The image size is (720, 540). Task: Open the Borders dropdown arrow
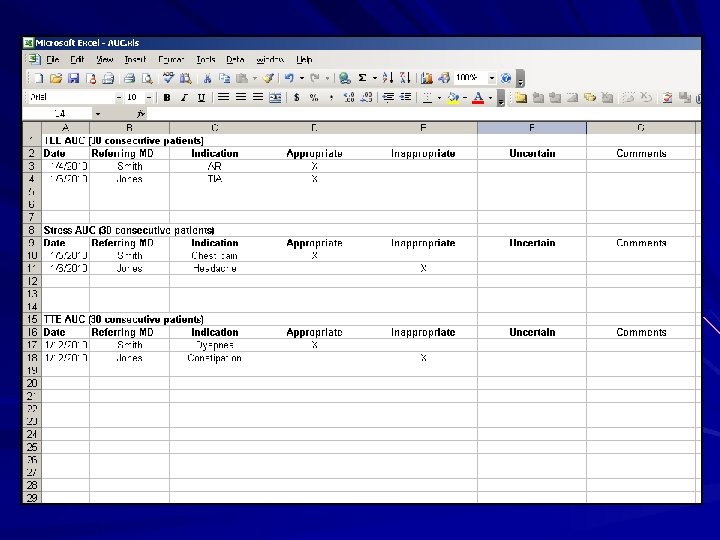(439, 97)
